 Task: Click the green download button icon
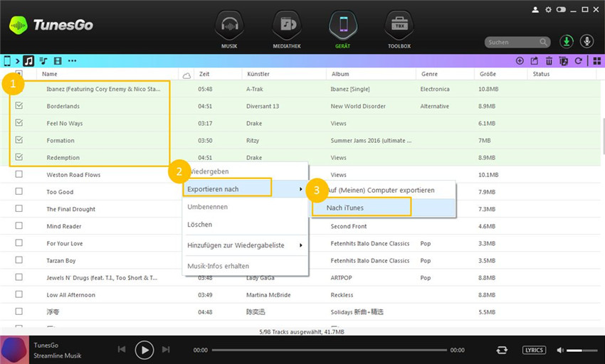567,41
